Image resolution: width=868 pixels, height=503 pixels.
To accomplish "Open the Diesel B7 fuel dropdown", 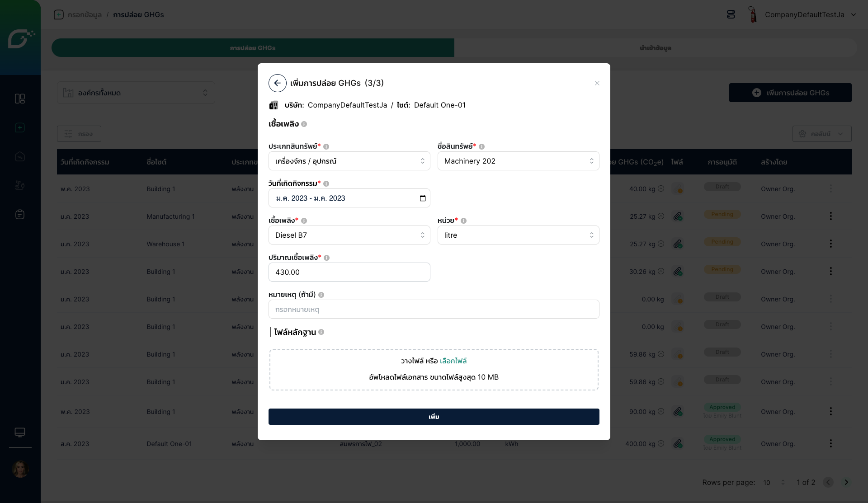I will point(349,235).
